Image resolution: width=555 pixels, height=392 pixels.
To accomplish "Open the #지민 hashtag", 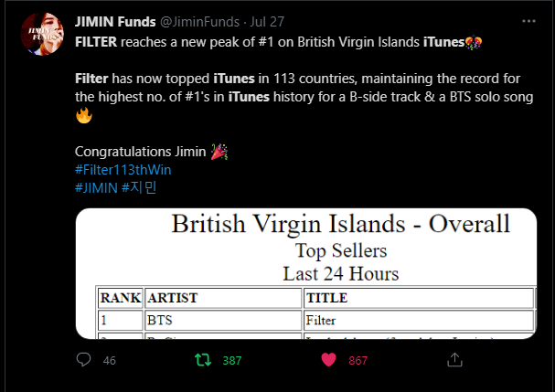I will (x=139, y=188).
